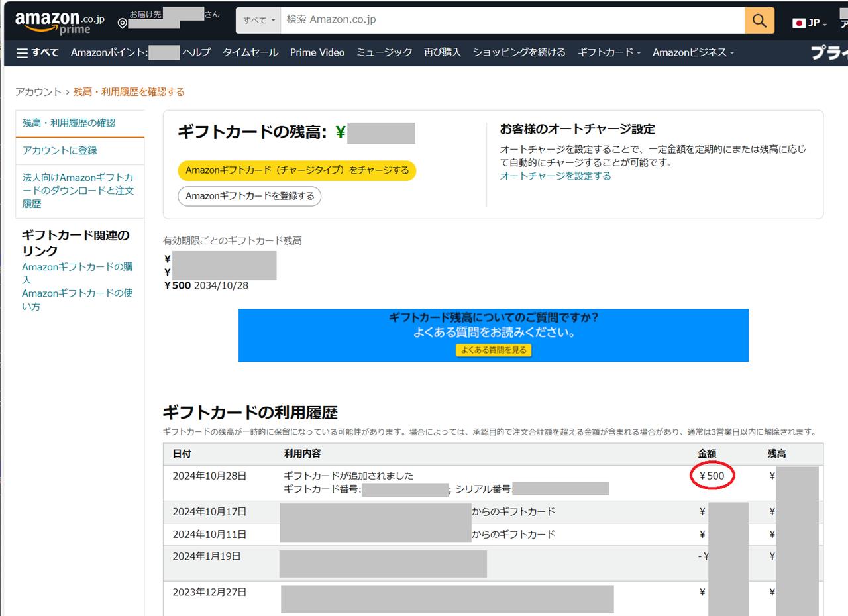Viewport: 848px width, 616px height.
Task: Open the ヘルプ nav link
Action: click(196, 52)
